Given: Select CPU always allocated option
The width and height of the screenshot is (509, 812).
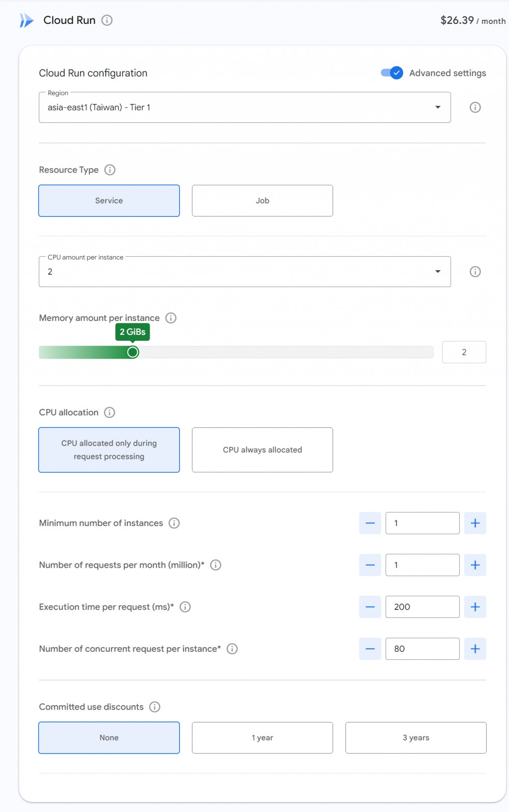Looking at the screenshot, I should point(262,450).
